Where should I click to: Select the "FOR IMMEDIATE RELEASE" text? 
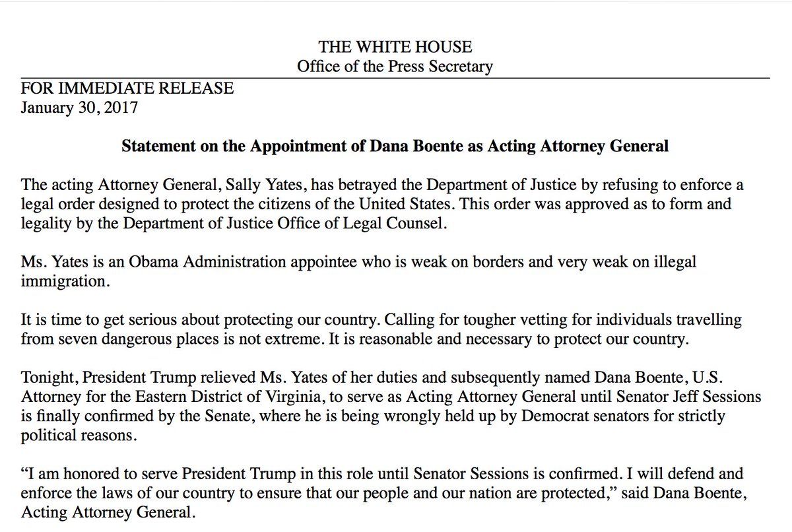click(127, 88)
